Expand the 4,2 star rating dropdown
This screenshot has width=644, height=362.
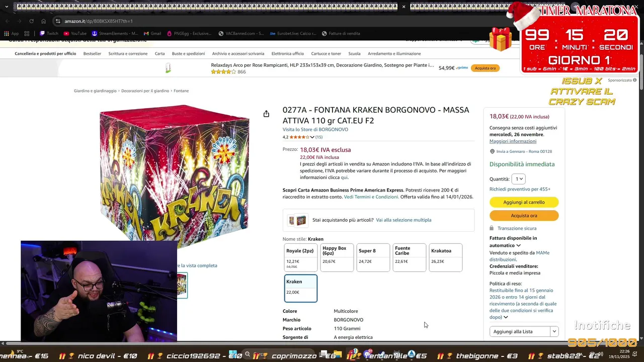point(312,137)
